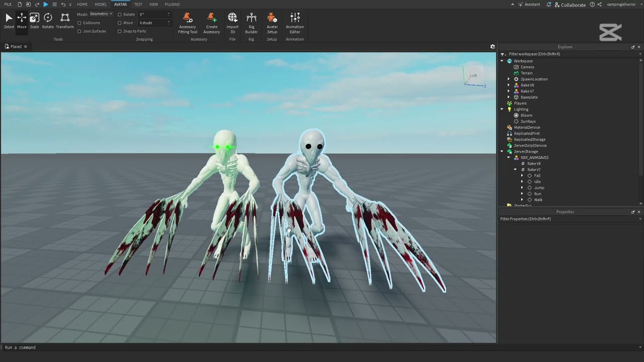
Task: Start playtest with the blue Play icon
Action: tap(46, 5)
